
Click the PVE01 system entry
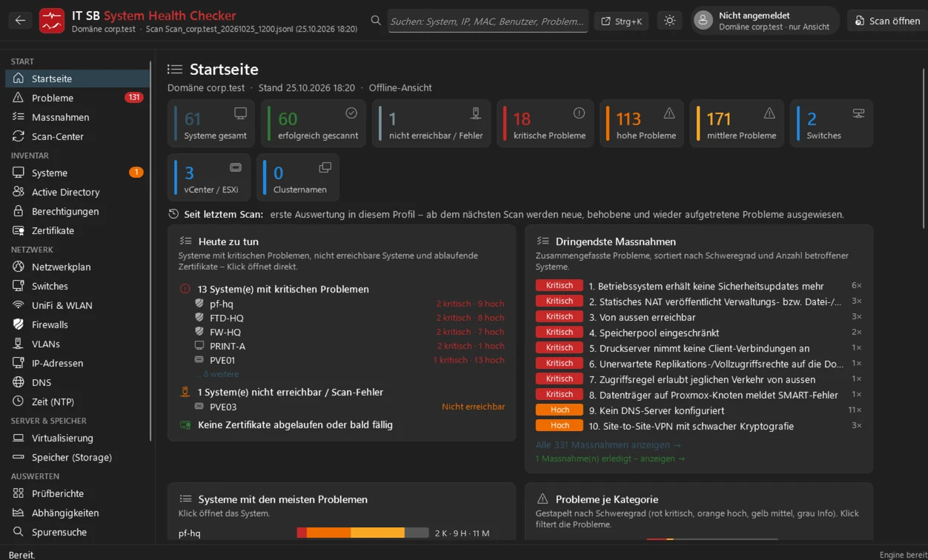(349, 360)
